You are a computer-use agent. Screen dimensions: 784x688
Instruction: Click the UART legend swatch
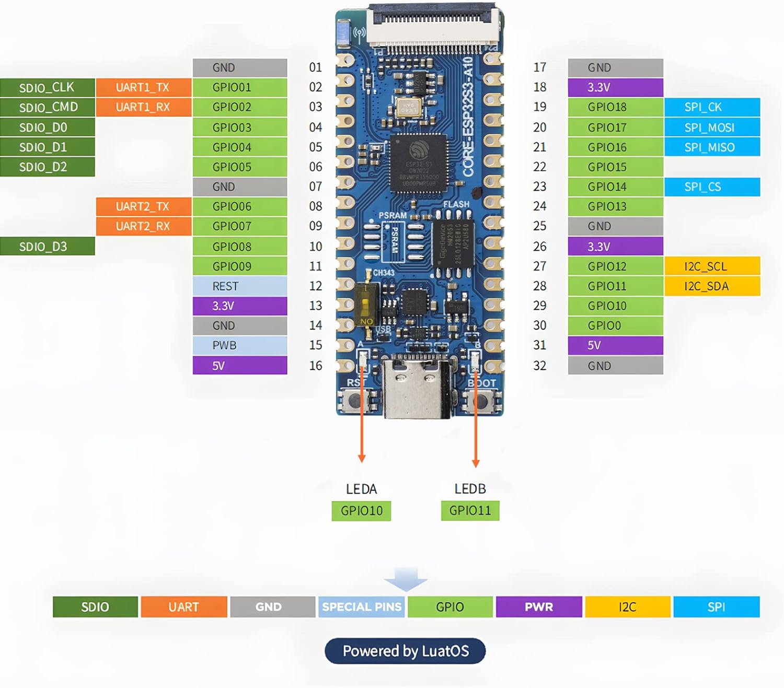[x=184, y=607]
